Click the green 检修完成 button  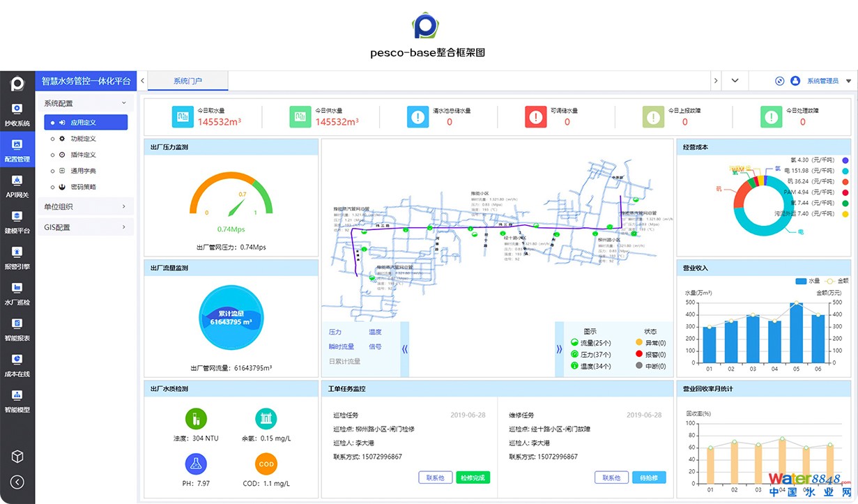[x=474, y=478]
